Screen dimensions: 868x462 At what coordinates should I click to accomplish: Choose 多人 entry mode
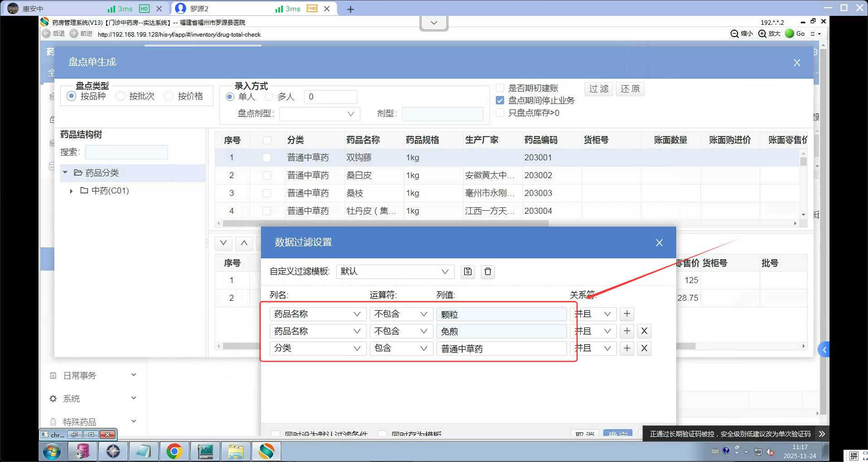pos(269,96)
